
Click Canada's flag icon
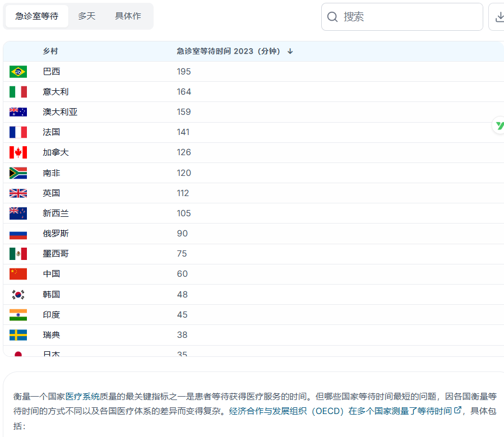coord(17,152)
